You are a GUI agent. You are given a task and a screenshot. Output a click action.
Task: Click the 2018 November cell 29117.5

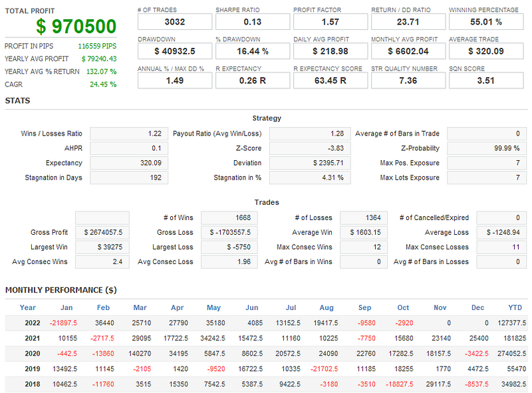pos(439,384)
